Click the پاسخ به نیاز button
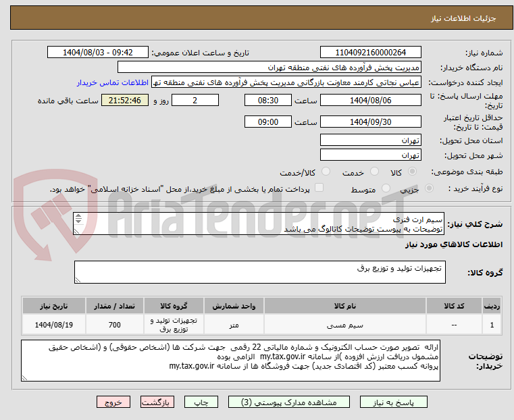The height and width of the screenshot is (420, 514). point(393,402)
